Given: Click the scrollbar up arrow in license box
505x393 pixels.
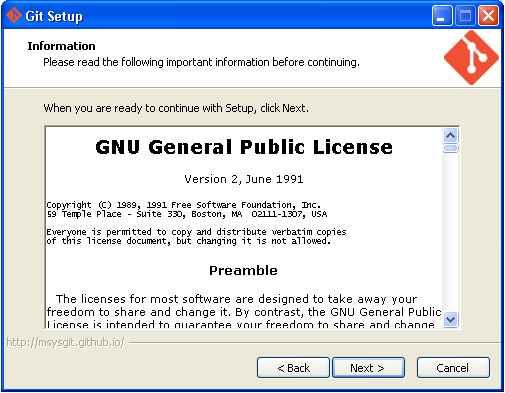Looking at the screenshot, I should [x=451, y=136].
